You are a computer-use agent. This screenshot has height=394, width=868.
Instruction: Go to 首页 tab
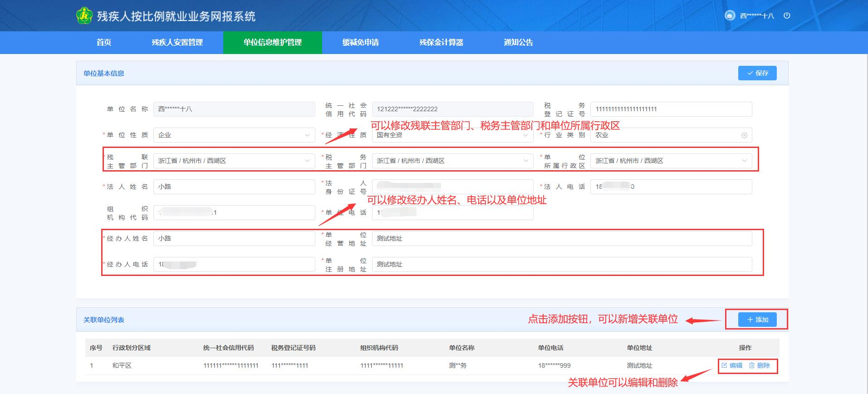[x=104, y=43]
